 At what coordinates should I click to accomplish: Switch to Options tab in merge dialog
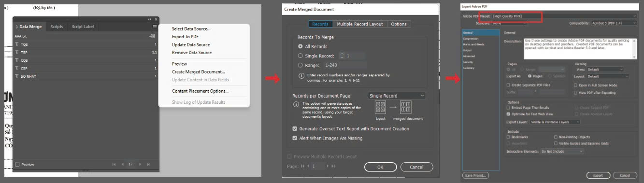pos(399,24)
